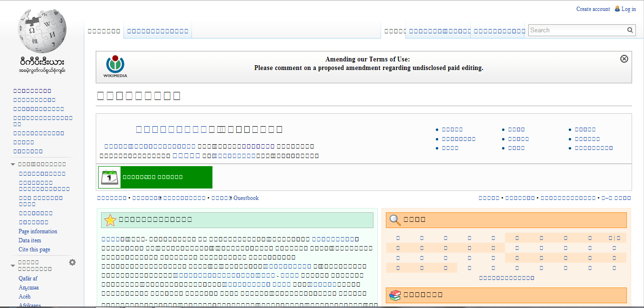This screenshot has width=644, height=308.
Task: Click the undisclosed paid editing banner text
Action: (369, 68)
